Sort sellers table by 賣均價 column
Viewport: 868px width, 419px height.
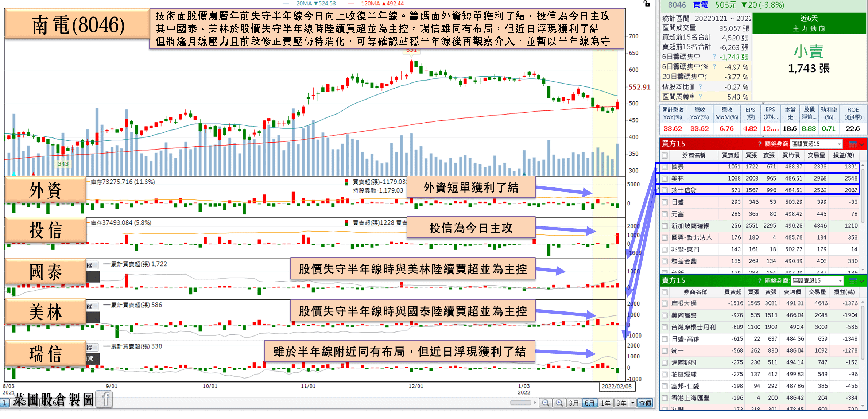click(x=792, y=292)
